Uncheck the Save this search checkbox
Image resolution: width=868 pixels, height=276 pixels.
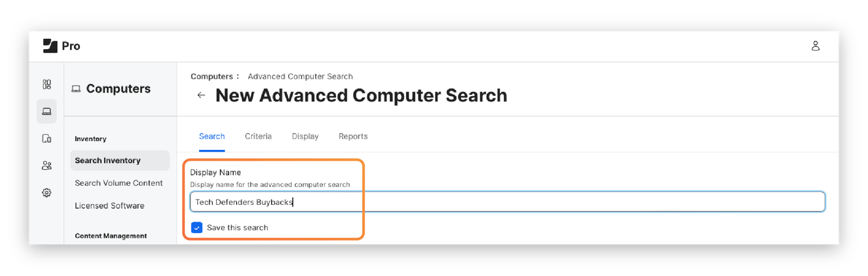[x=197, y=227]
